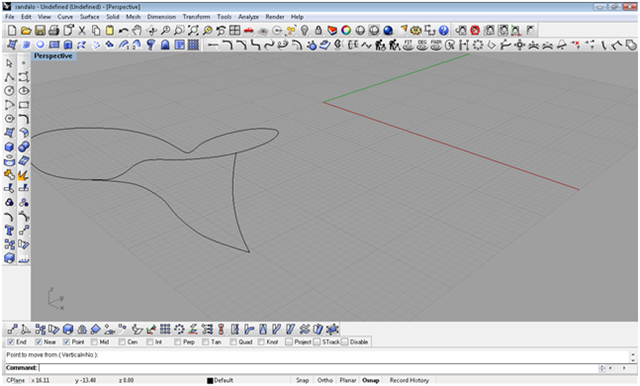Click the Undo arrow icon
The height and width of the screenshot is (386, 640).
[123, 30]
